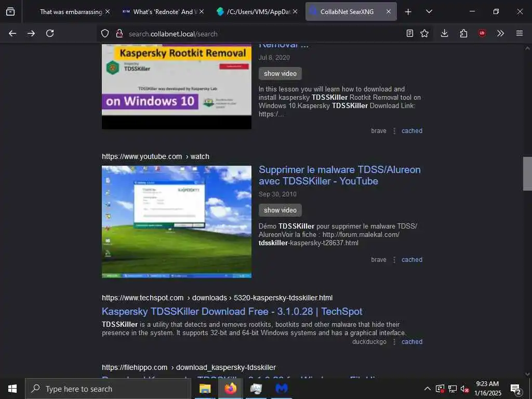
Task: Switch to 'That was embarrassing' tab
Action: (x=70, y=12)
